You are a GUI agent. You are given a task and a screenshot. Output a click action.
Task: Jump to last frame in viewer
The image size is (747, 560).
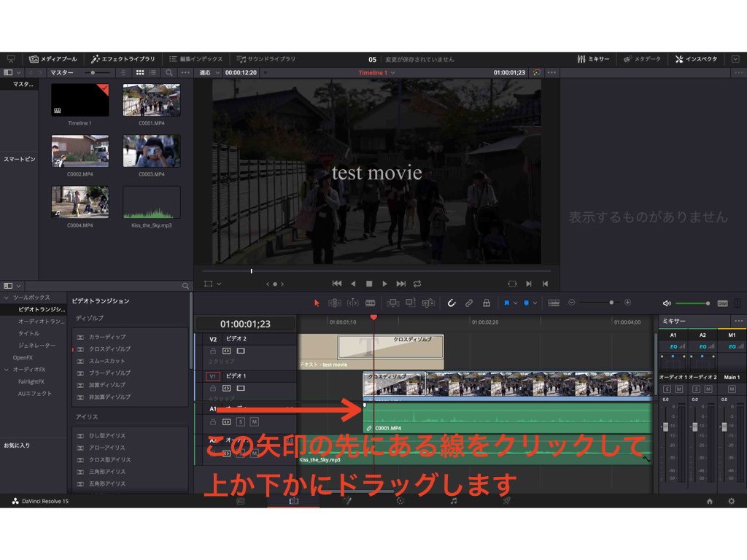[x=401, y=284]
